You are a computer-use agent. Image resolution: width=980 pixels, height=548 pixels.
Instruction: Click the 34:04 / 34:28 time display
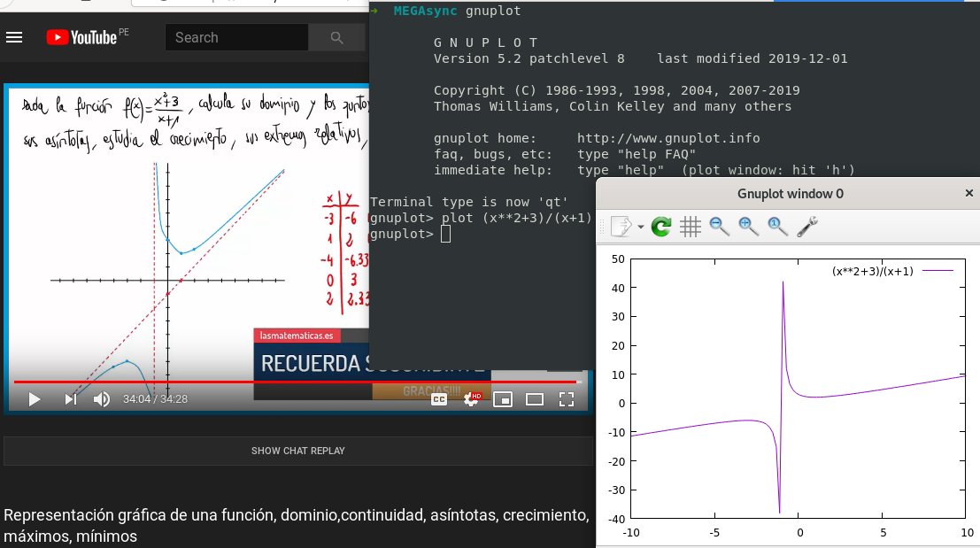coord(155,398)
